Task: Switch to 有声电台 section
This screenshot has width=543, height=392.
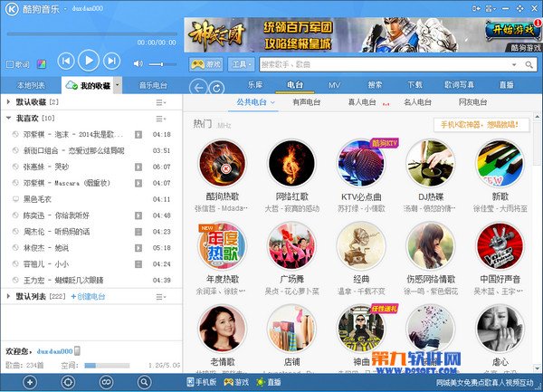Action: (307, 102)
